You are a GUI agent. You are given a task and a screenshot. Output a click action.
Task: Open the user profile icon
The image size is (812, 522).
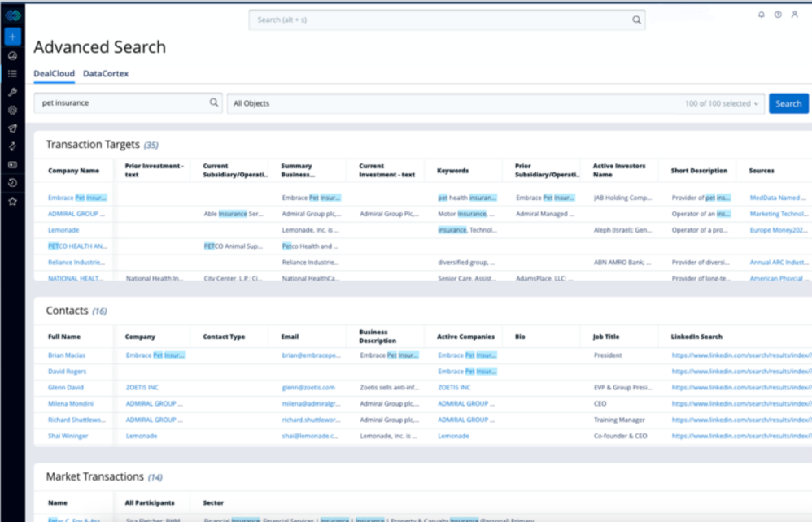click(x=794, y=15)
